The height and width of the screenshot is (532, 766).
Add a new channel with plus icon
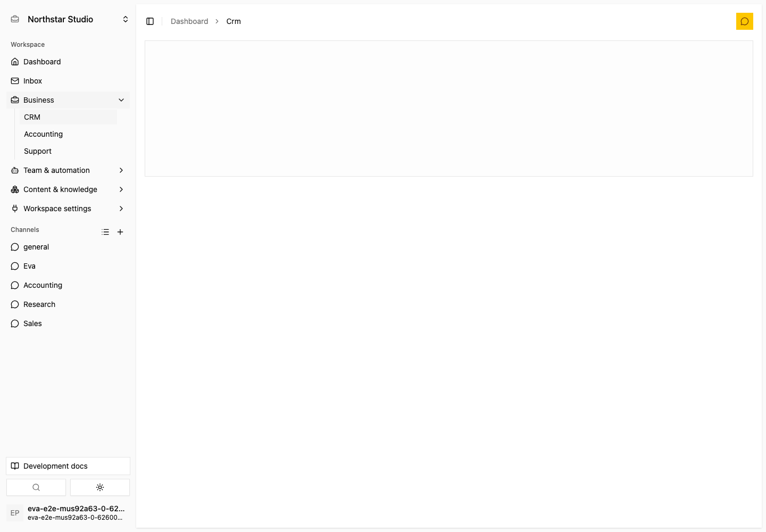[x=120, y=232]
